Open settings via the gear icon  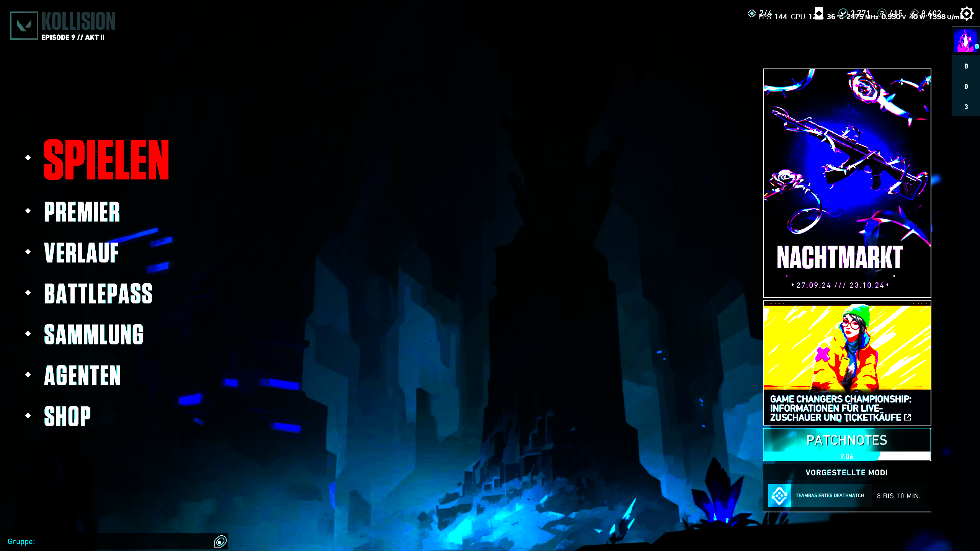[x=967, y=14]
